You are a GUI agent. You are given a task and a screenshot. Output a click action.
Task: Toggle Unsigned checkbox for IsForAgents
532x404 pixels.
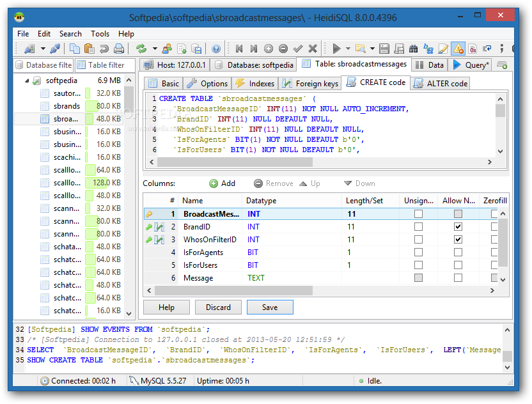[418, 252]
